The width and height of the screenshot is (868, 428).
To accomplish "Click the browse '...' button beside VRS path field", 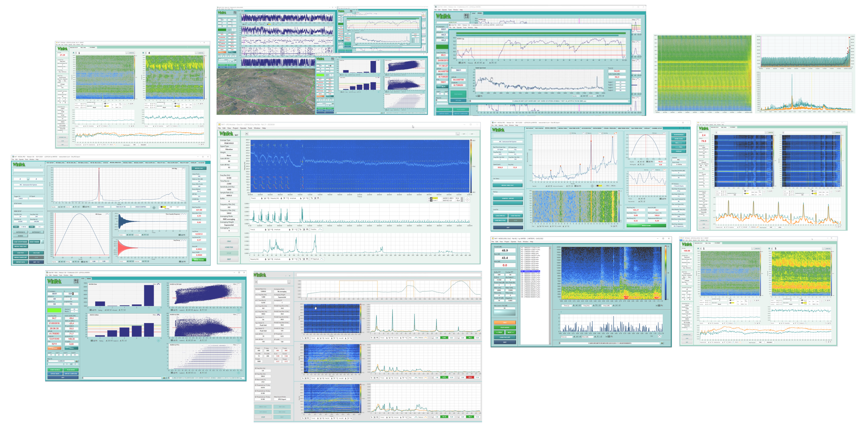I will 458,134.
